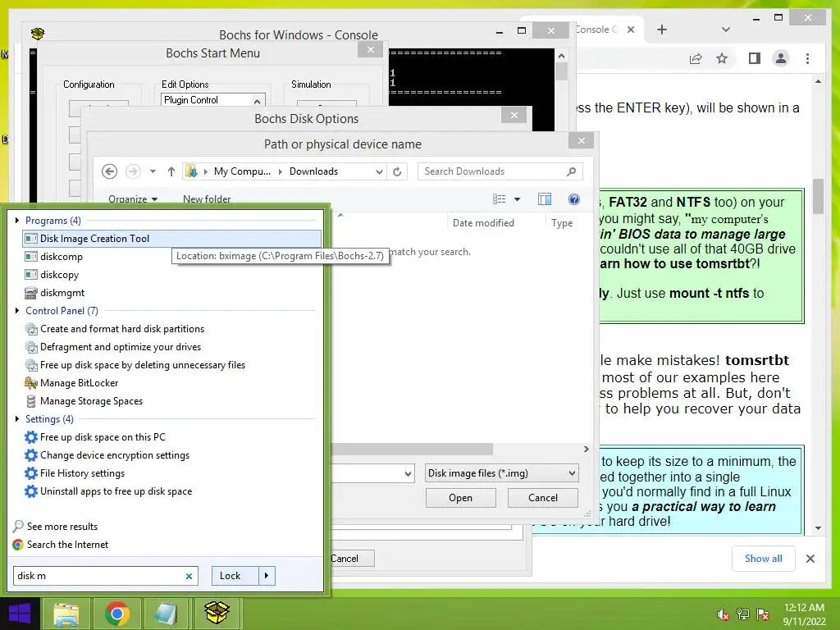
Task: Change the file view layout icon
Action: point(500,199)
